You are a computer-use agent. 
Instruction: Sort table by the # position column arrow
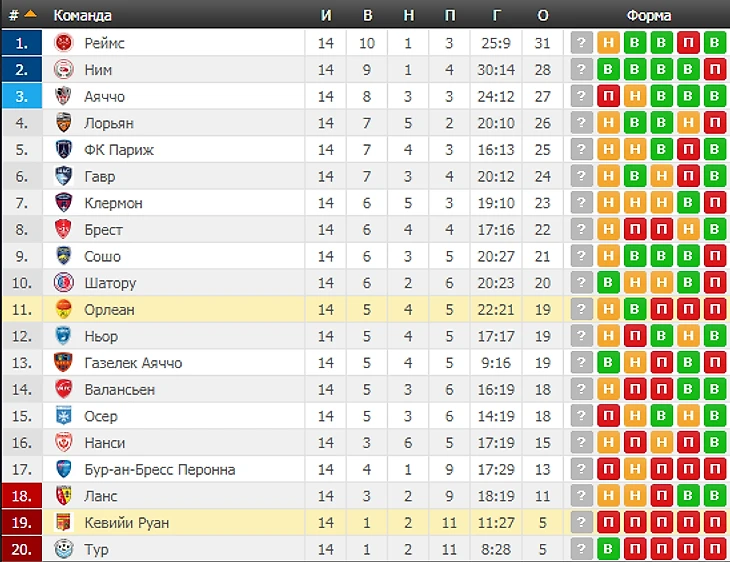click(x=30, y=14)
